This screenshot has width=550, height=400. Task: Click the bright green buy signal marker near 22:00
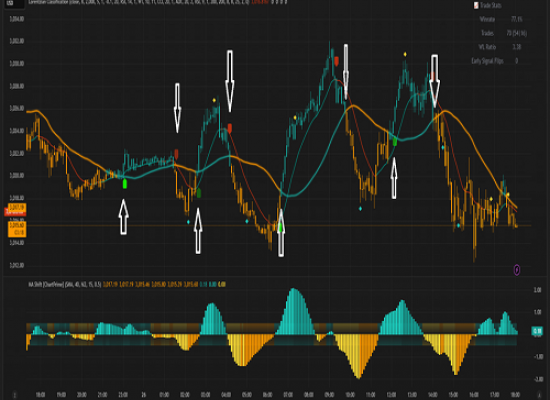(x=125, y=184)
